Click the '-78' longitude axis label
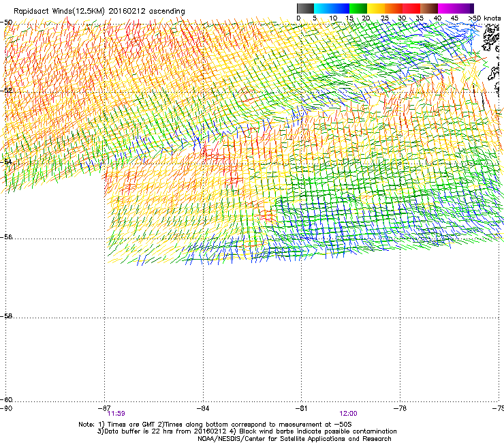Viewport: 504px width, 443px height. 400,408
